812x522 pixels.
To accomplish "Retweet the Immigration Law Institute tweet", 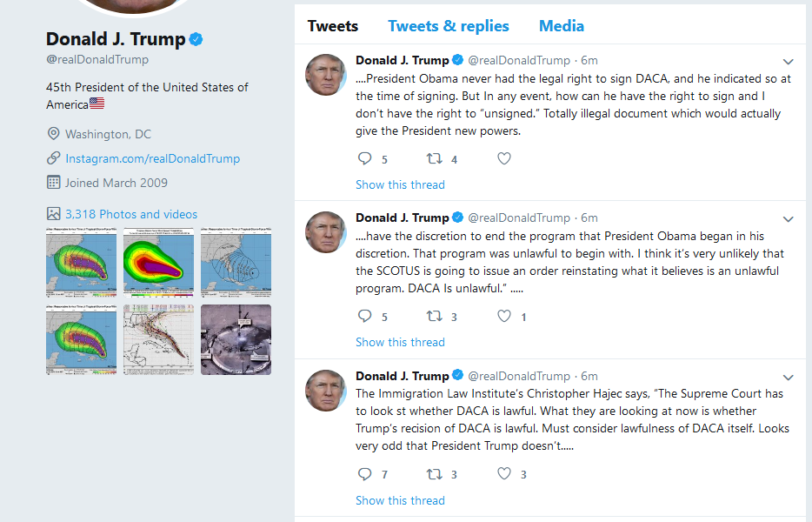I will [x=434, y=474].
